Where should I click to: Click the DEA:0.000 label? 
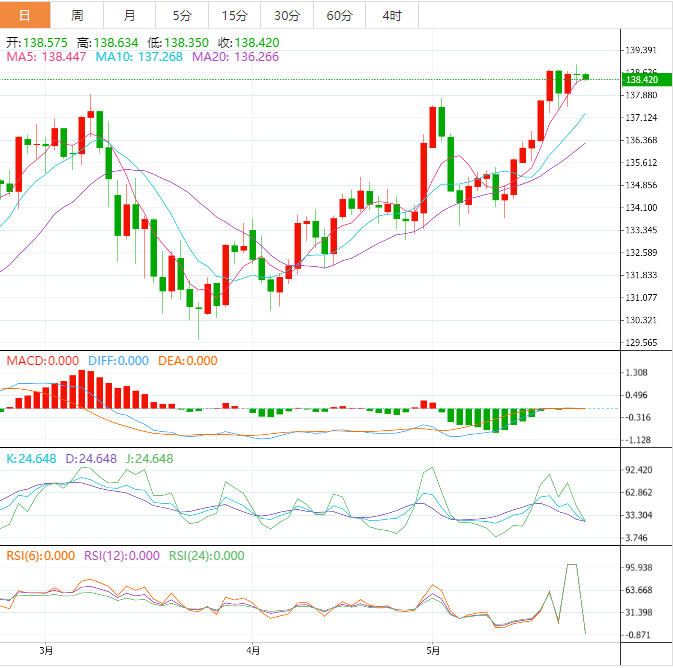pyautogui.click(x=185, y=361)
